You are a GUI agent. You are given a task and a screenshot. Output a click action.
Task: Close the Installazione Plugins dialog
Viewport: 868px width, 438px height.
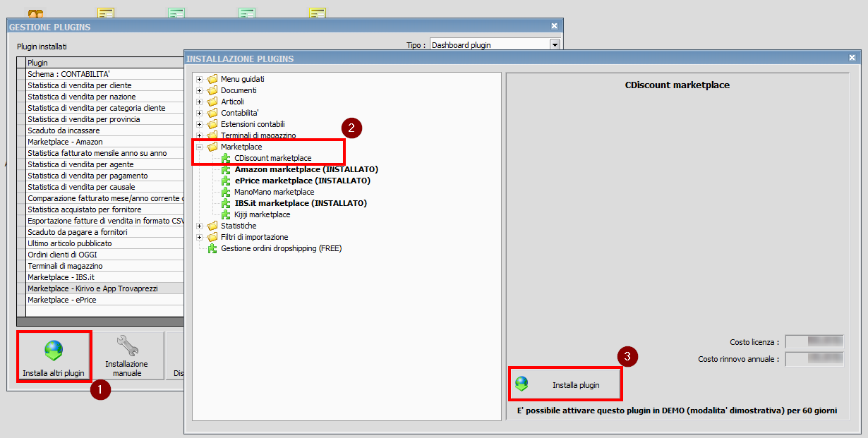coord(852,59)
